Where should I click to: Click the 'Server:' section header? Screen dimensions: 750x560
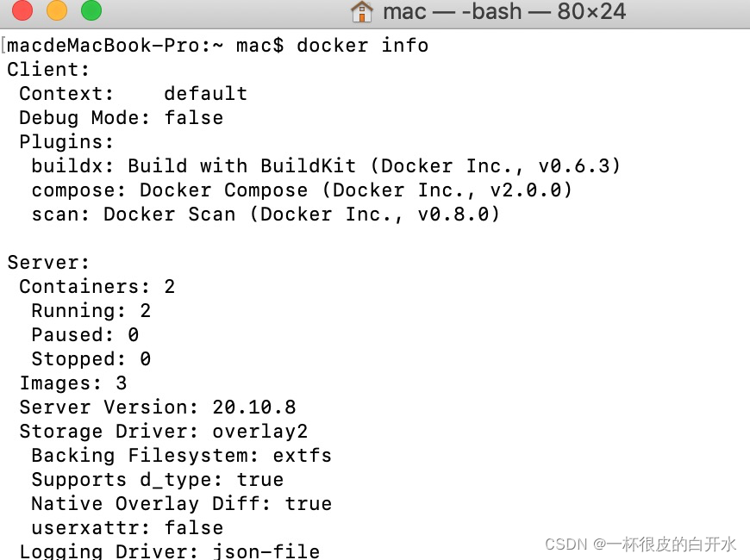coord(47,262)
